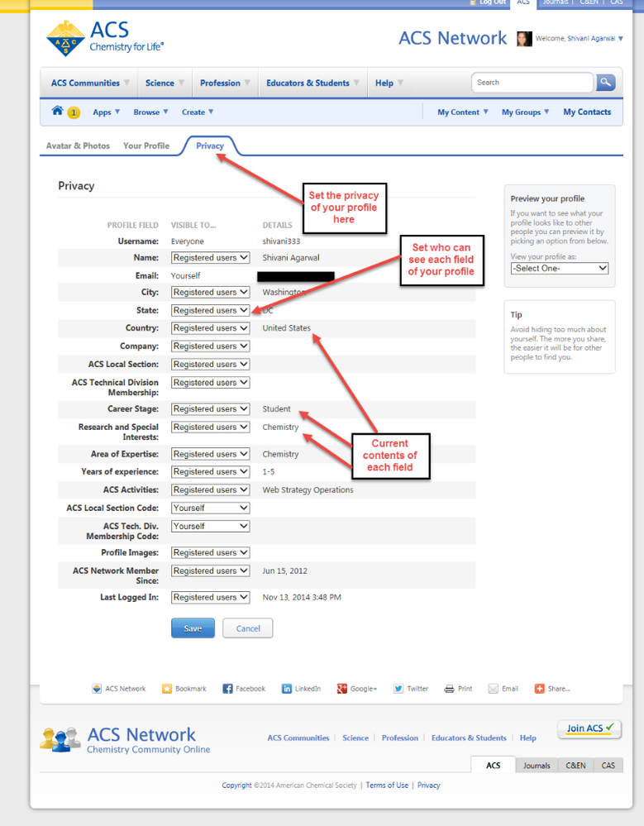Click the Facebook share icon

point(228,689)
